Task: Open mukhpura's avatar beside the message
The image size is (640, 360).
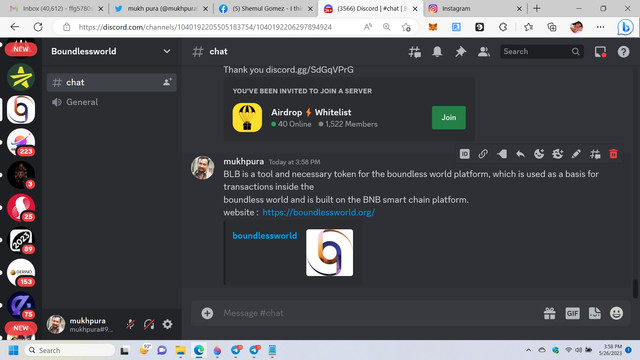Action: point(202,167)
